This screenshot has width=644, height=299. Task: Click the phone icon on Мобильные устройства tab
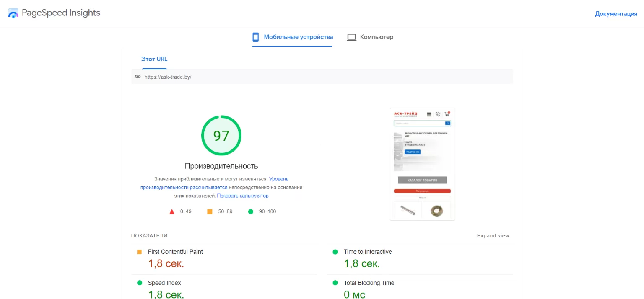pos(256,37)
